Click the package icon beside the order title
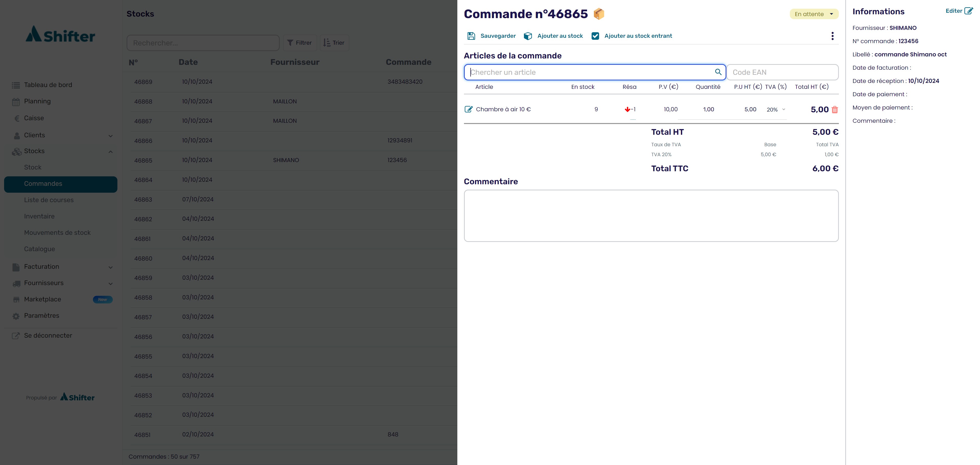Viewport: 980px width, 465px height. pyautogui.click(x=599, y=14)
